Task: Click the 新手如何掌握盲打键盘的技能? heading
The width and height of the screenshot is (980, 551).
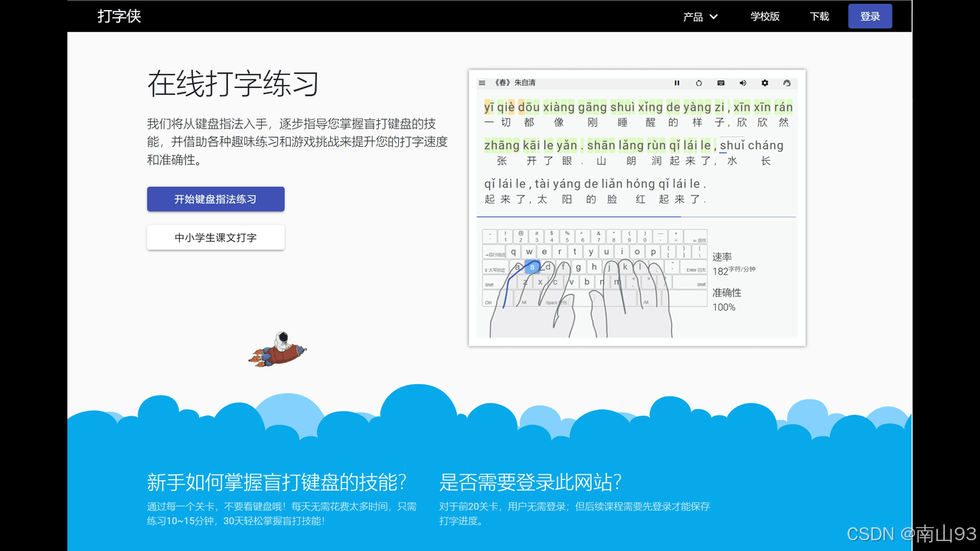Action: [x=276, y=482]
